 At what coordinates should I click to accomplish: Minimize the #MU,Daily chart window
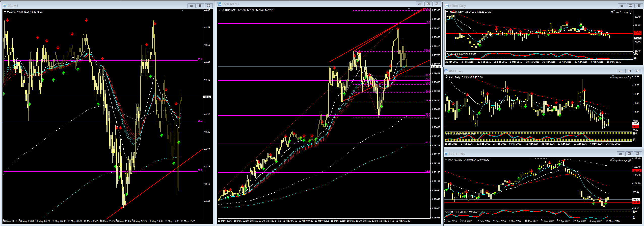tap(621, 71)
